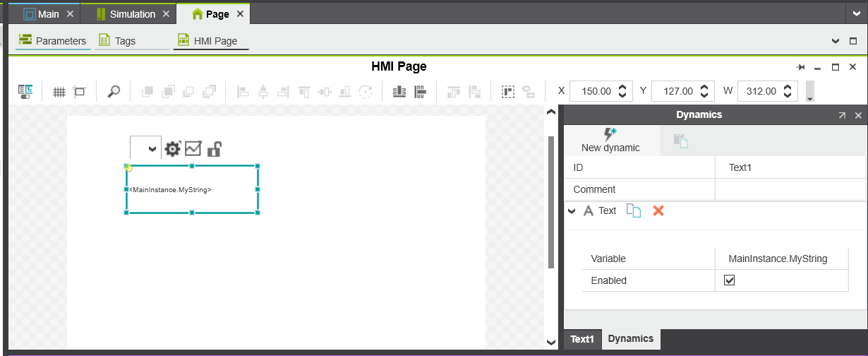Delete the Text dynamic with red X

coord(658,210)
